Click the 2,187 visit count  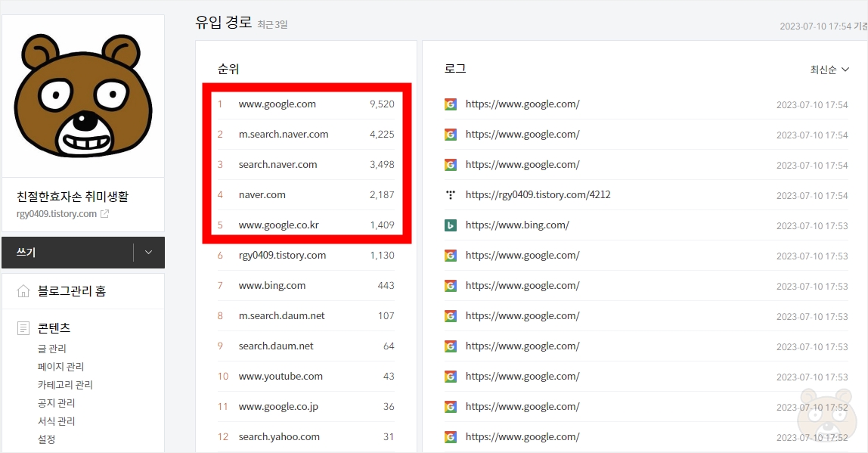click(382, 195)
